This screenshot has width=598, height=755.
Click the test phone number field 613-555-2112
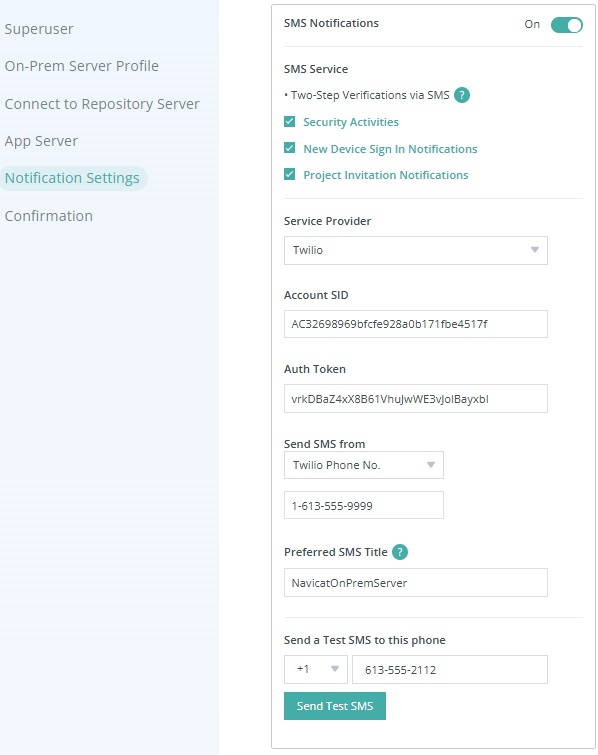tap(450, 669)
